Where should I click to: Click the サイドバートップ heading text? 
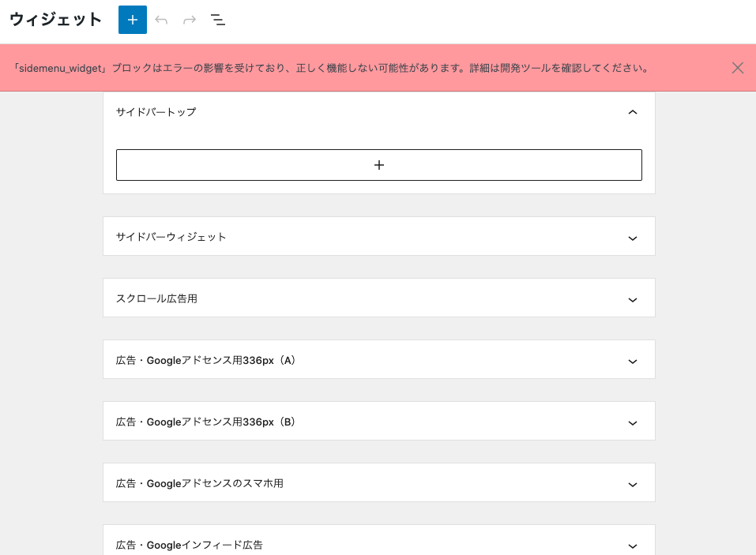[x=156, y=112]
